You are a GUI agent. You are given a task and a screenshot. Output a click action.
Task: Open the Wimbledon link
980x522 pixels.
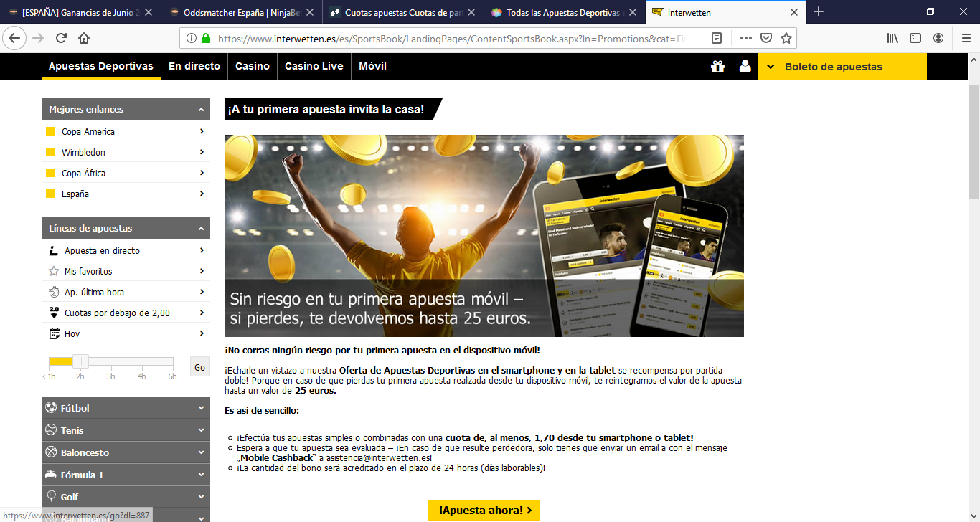click(83, 153)
